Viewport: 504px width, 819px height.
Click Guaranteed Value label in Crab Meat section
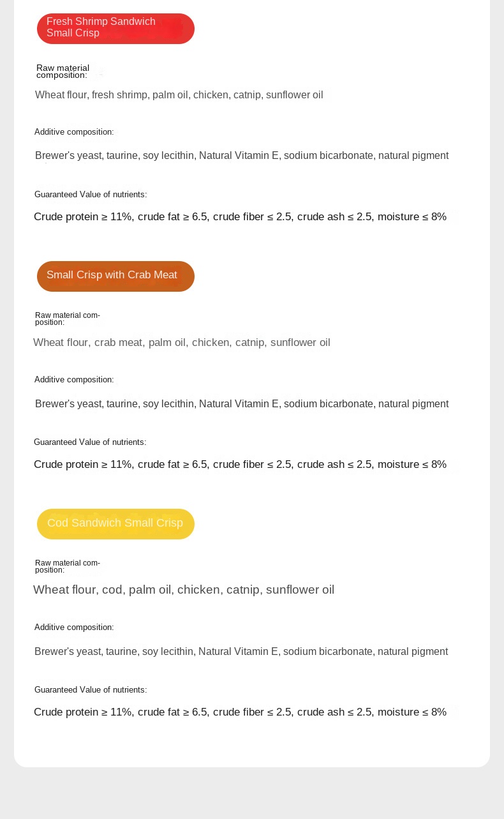click(90, 442)
